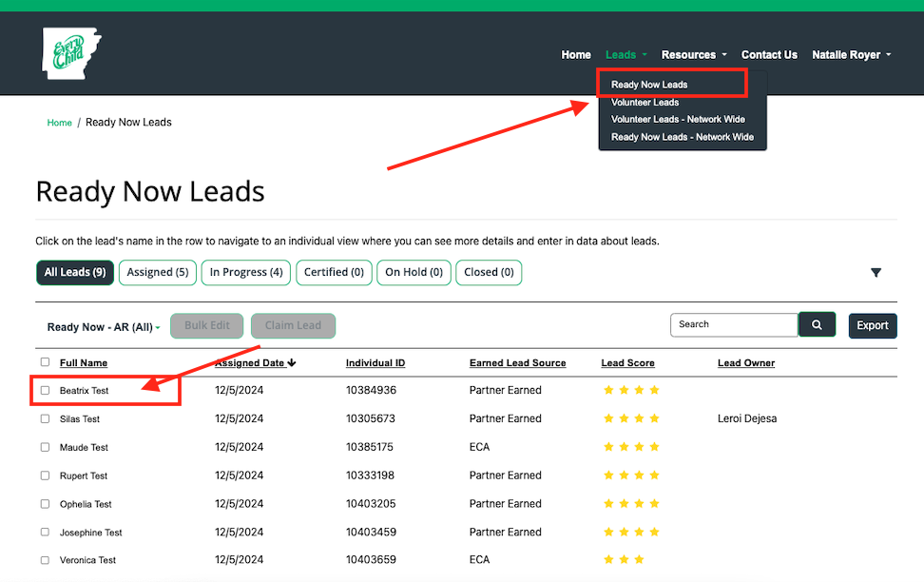Image resolution: width=924 pixels, height=582 pixels.
Task: Click the Every Child Arkansas logo
Action: point(71,53)
